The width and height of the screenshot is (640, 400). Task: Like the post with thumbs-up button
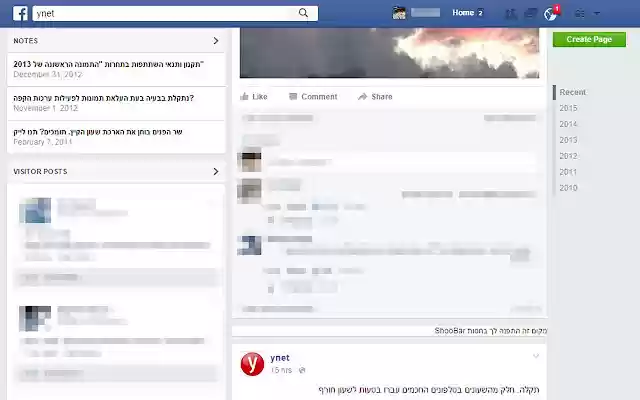pos(254,97)
